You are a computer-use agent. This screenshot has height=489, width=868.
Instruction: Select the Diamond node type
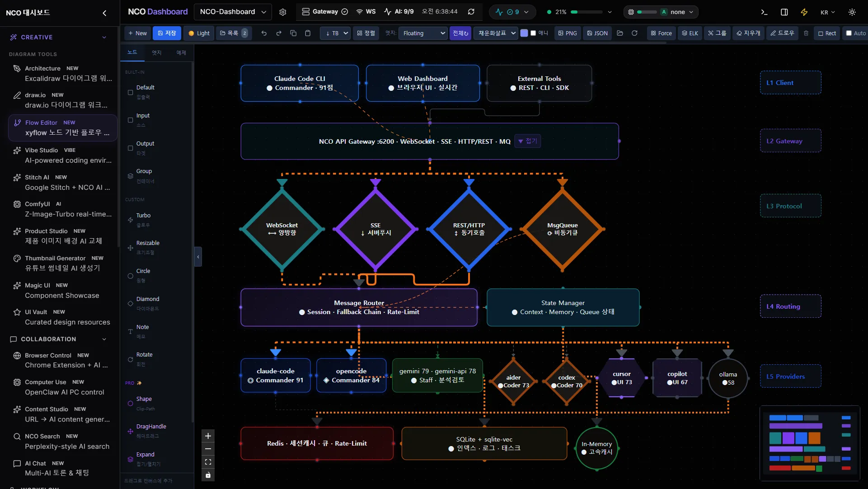[x=156, y=304]
